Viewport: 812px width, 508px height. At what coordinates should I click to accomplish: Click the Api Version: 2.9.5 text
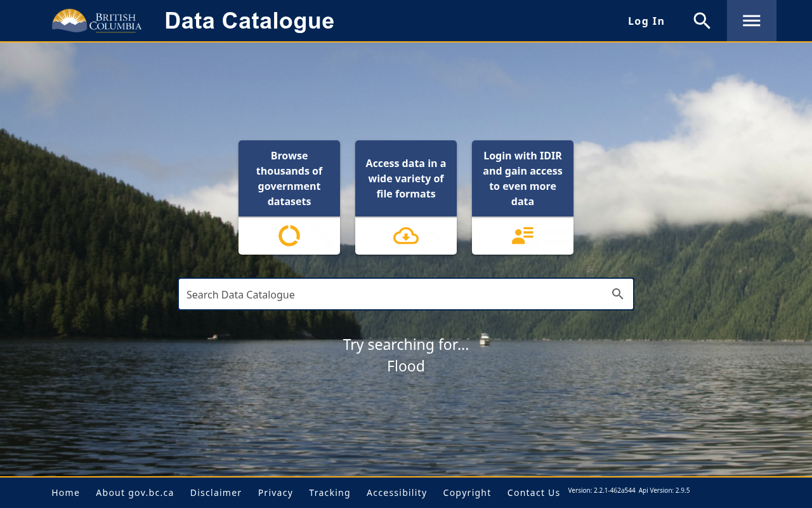pos(664,490)
